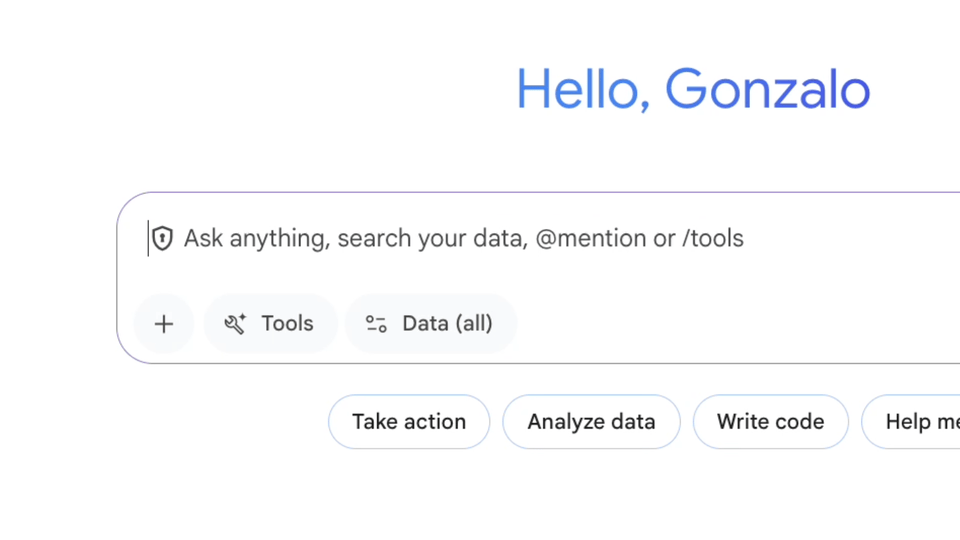Click the plus icon to add attachments

pos(163,324)
